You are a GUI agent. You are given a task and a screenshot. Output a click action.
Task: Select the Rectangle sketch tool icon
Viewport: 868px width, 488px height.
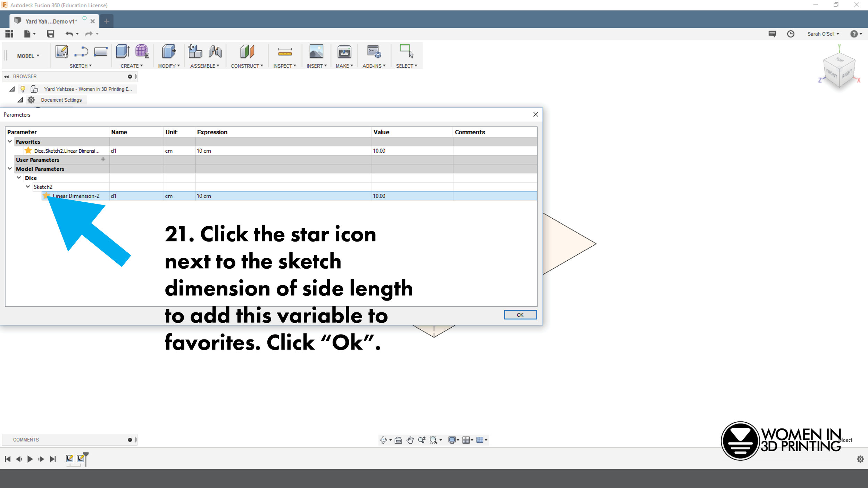click(101, 52)
